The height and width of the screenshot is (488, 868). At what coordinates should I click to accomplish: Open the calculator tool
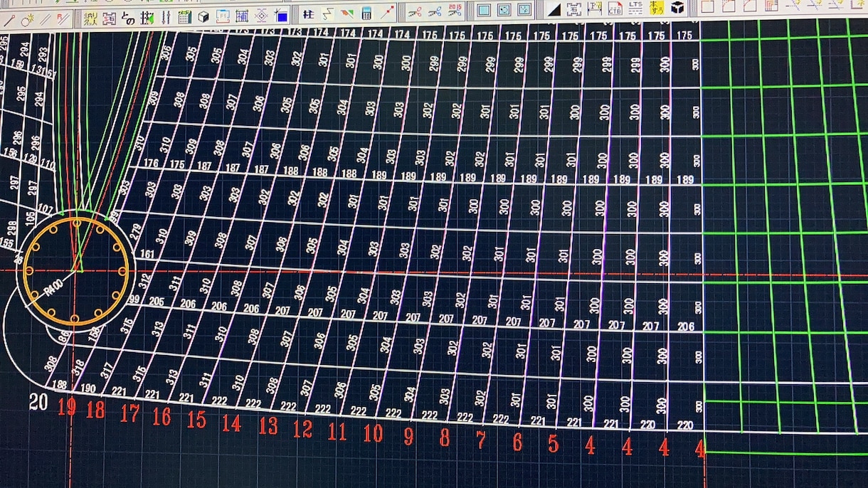(366, 14)
